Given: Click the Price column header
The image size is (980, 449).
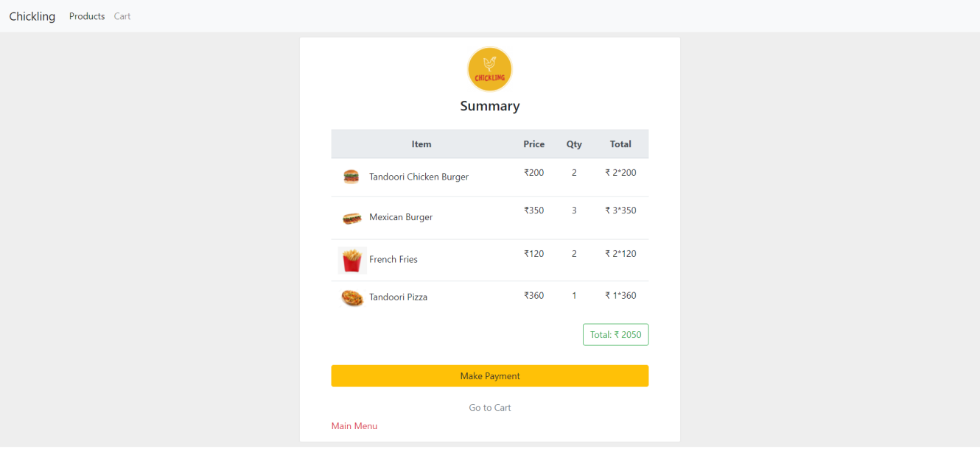Looking at the screenshot, I should (x=533, y=144).
